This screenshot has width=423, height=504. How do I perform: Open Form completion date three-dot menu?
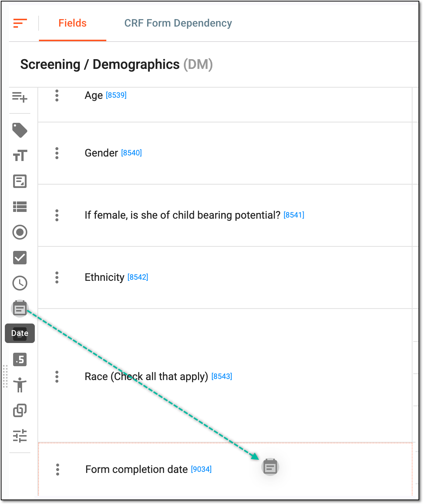(58, 470)
